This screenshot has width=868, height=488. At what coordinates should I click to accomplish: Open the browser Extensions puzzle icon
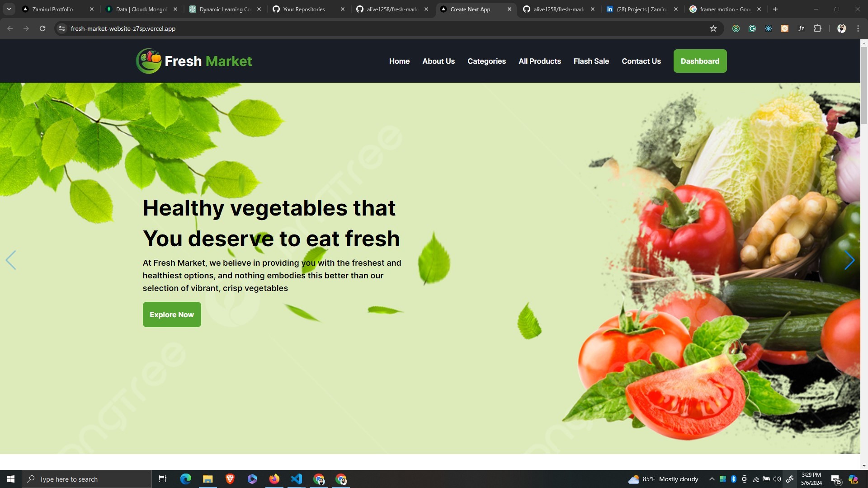817,28
